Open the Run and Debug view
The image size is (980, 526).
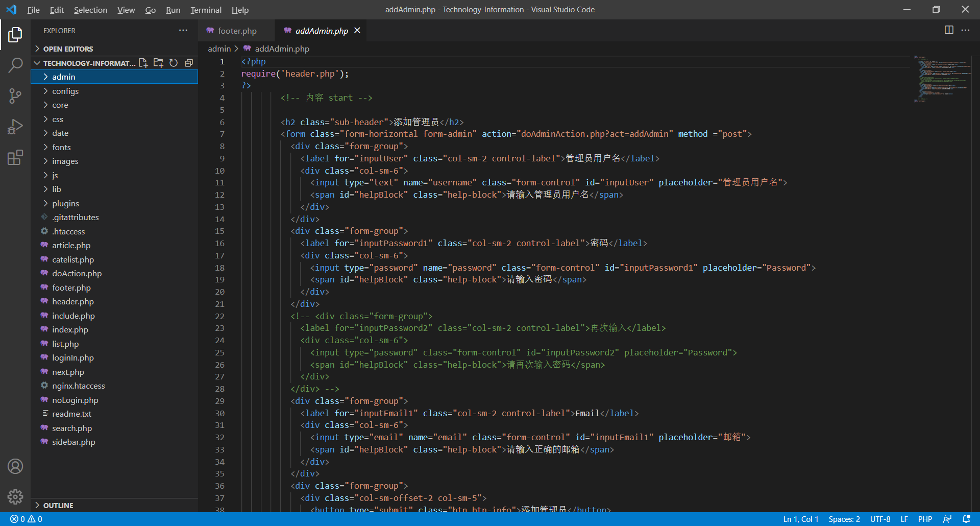15,127
